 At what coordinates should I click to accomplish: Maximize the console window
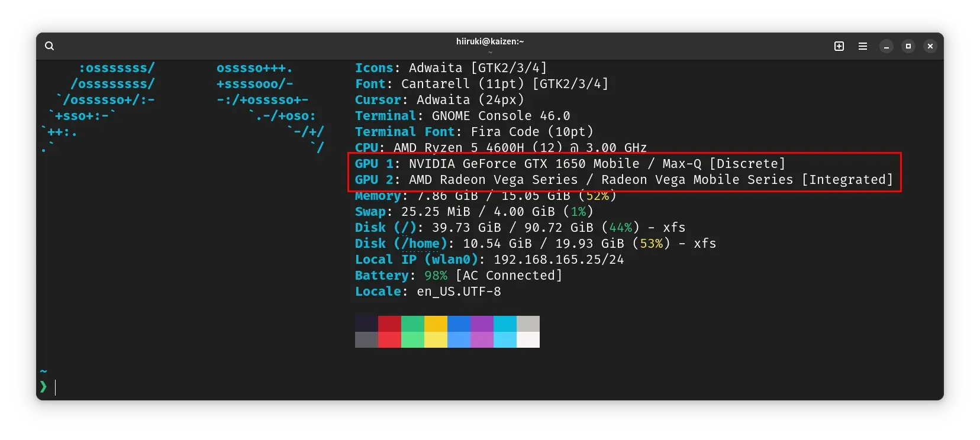tap(908, 46)
